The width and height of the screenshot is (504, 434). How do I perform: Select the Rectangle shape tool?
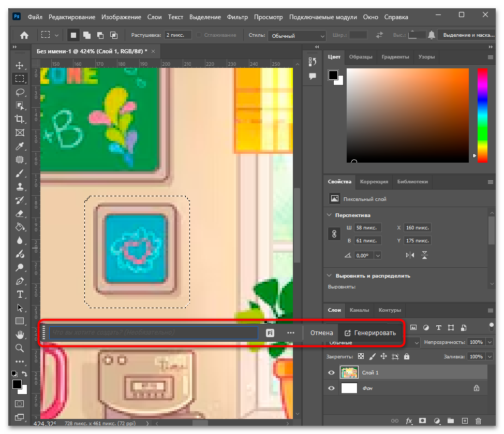20,321
